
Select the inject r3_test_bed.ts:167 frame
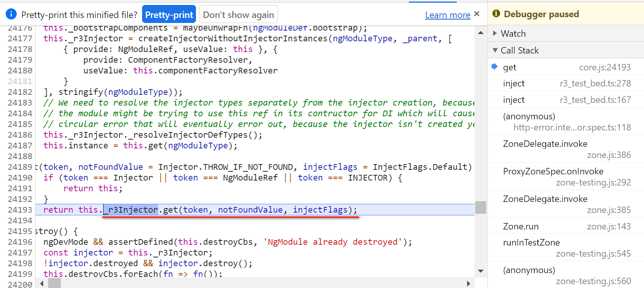(x=566, y=100)
